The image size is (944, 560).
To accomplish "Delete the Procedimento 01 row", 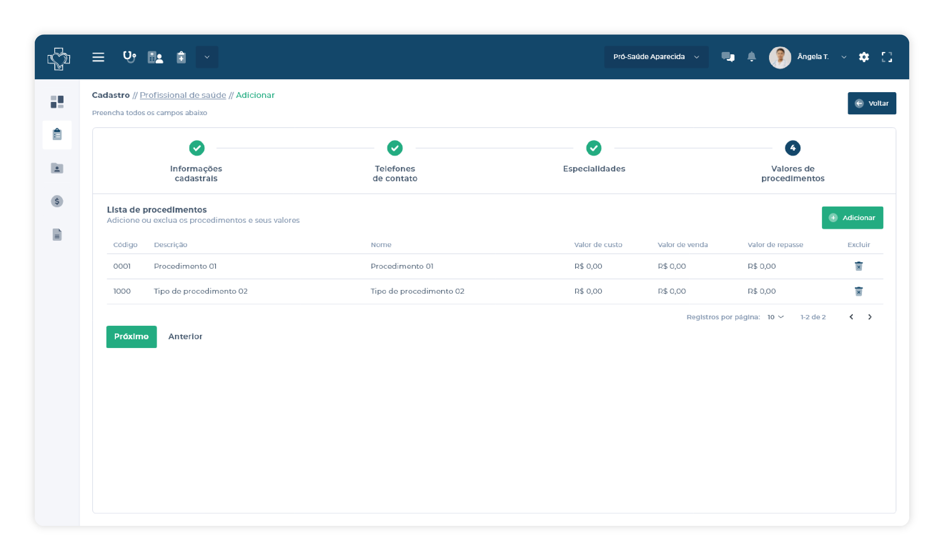I will [858, 266].
